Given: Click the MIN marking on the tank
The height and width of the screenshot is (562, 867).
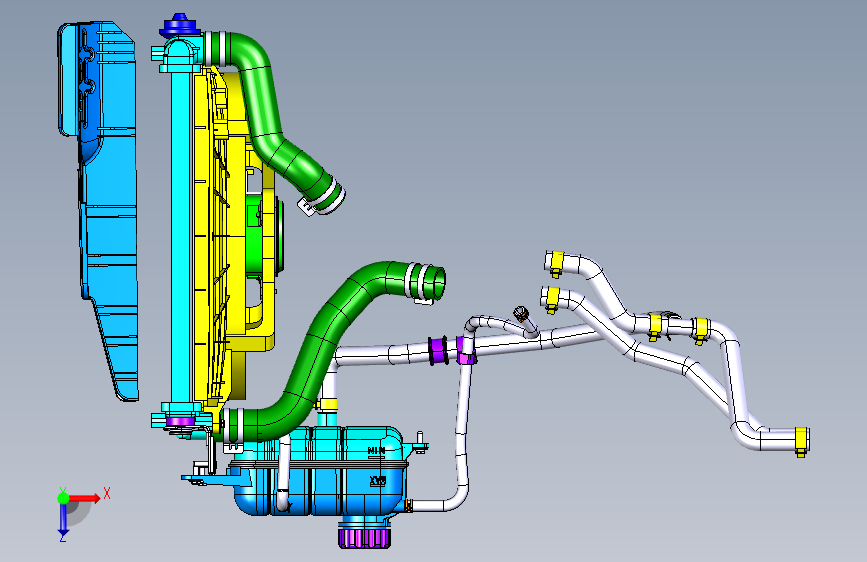Looking at the screenshot, I should (377, 451).
